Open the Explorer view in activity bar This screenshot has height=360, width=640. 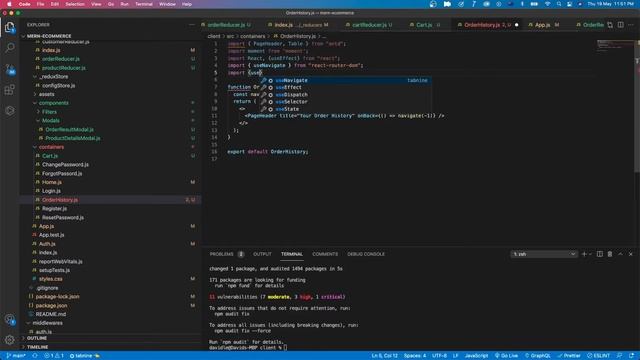tap(9, 27)
